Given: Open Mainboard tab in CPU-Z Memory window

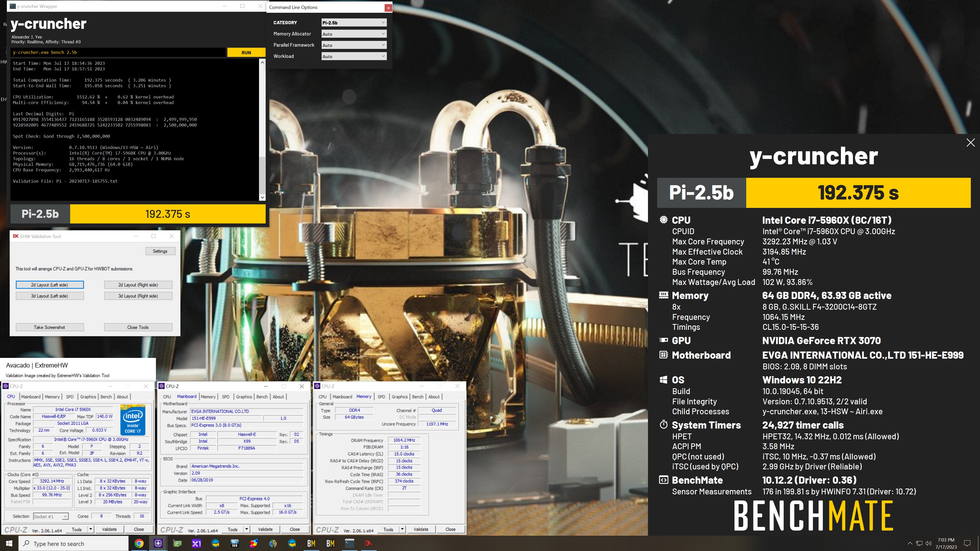Looking at the screenshot, I should click(x=342, y=397).
